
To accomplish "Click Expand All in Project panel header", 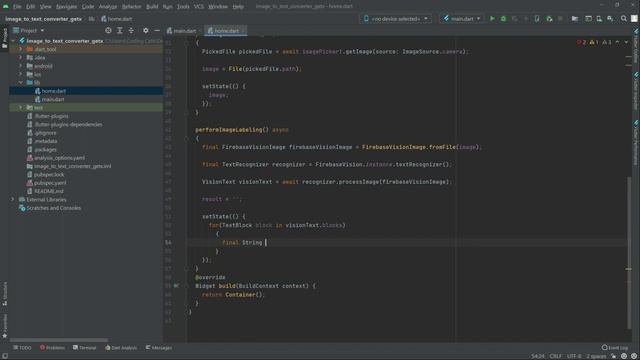I will [120, 31].
